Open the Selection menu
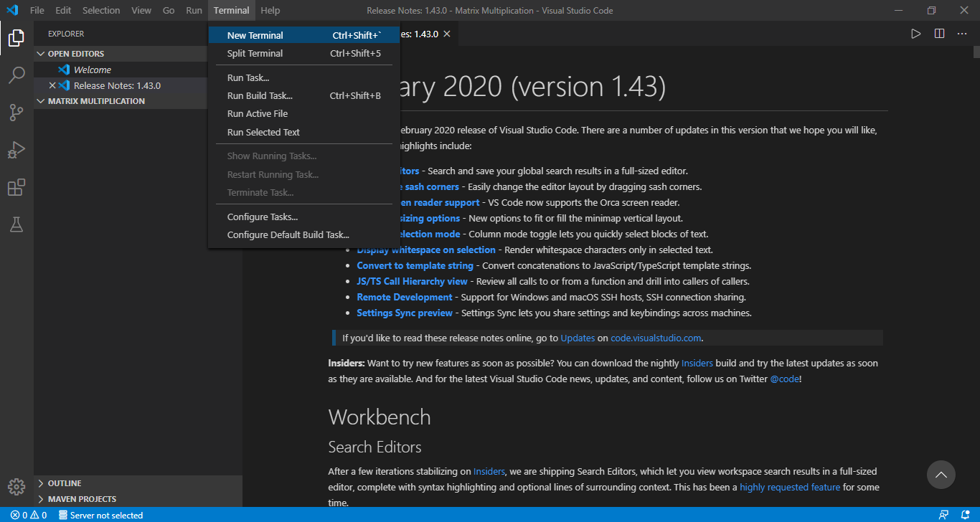980x522 pixels. coord(101,10)
